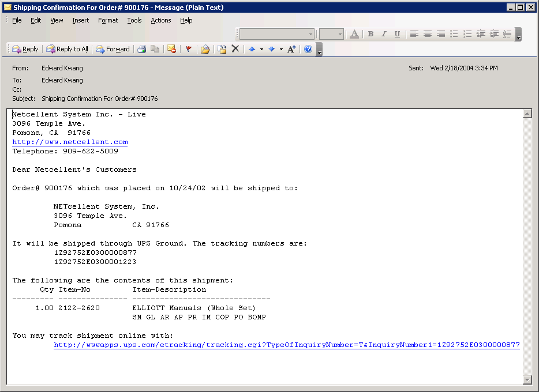The height and width of the screenshot is (392, 539).
Task: Open the Help menu
Action: click(186, 20)
